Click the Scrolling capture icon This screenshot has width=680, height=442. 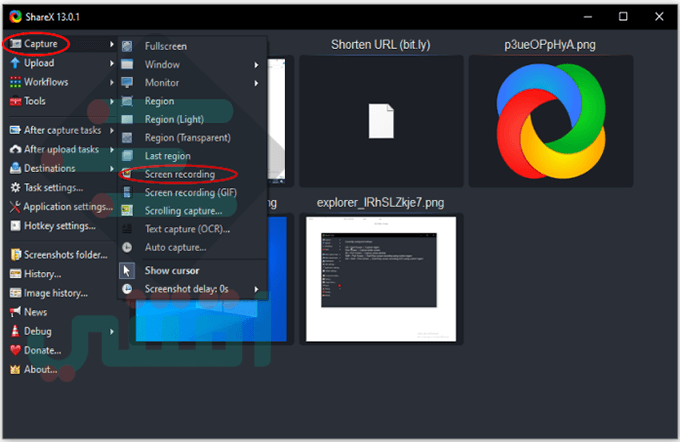click(127, 211)
